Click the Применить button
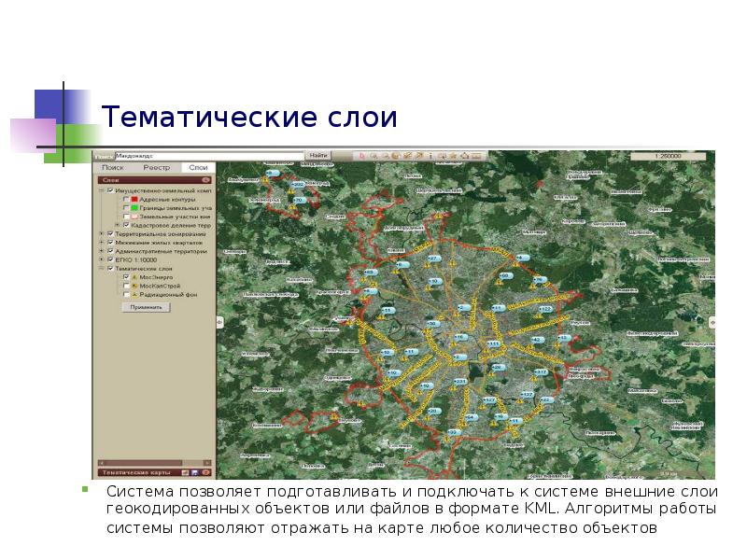747x560 pixels. [146, 307]
